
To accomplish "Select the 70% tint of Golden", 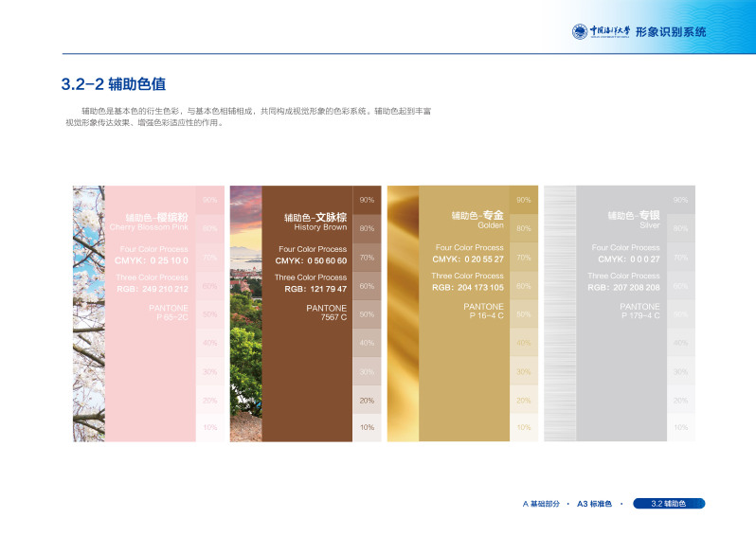I will coord(524,257).
